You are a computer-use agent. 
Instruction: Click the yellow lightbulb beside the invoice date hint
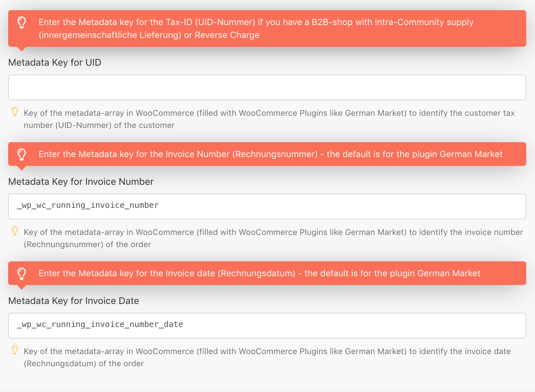pos(15,350)
